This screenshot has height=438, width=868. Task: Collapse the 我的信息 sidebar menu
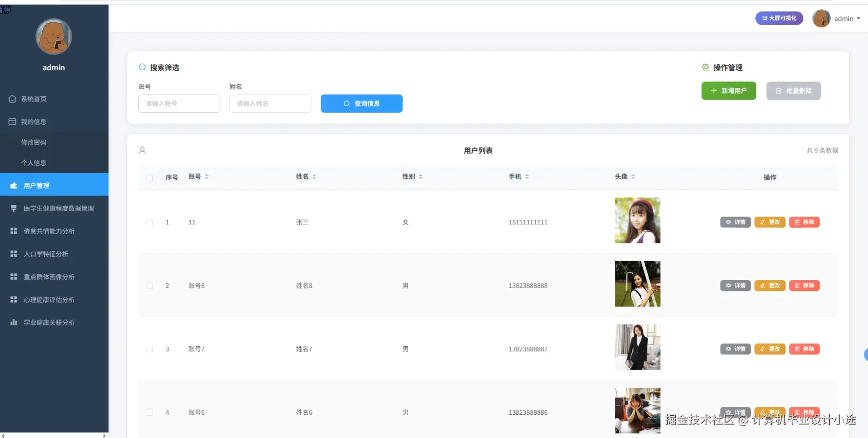tap(54, 121)
